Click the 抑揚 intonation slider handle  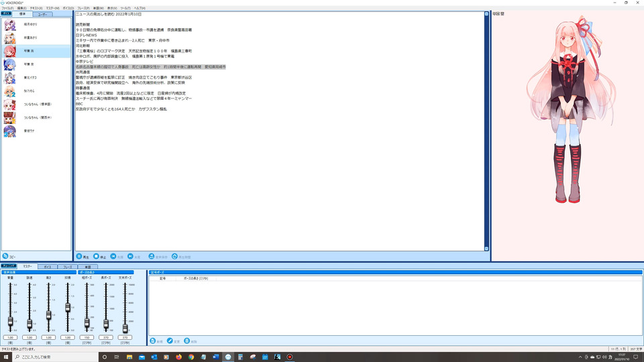pos(68,308)
